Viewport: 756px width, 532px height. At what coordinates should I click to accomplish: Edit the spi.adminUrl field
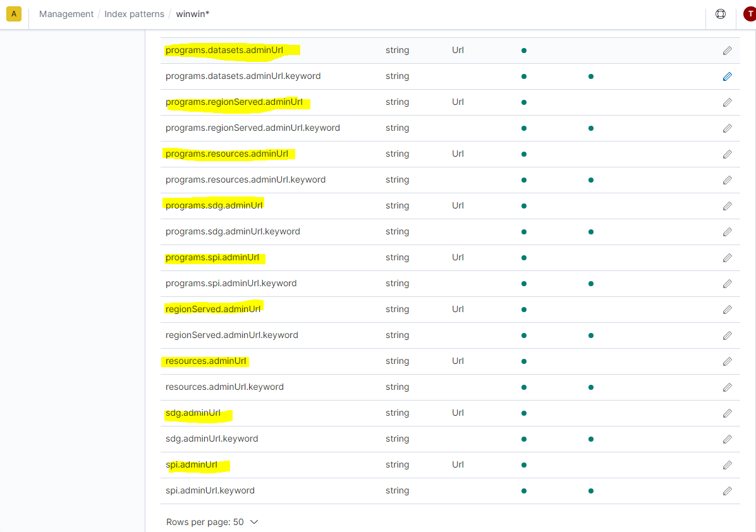[x=727, y=464]
